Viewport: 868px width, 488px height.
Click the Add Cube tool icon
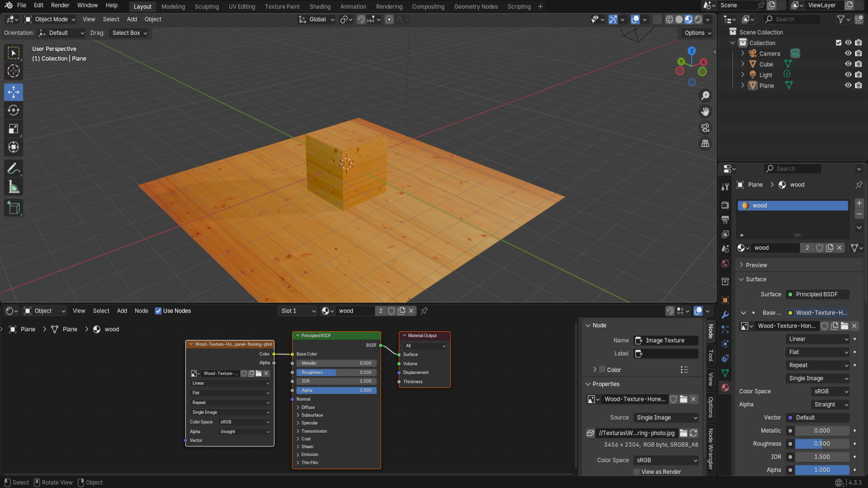coord(14,208)
